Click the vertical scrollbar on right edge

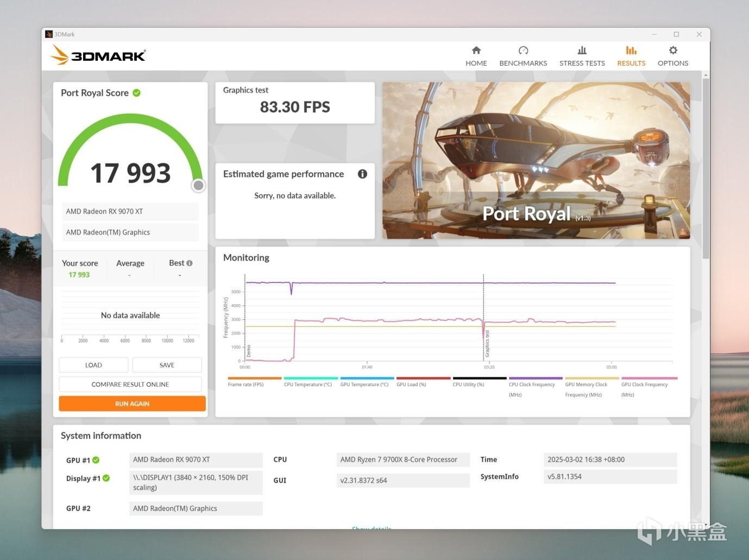point(706,168)
